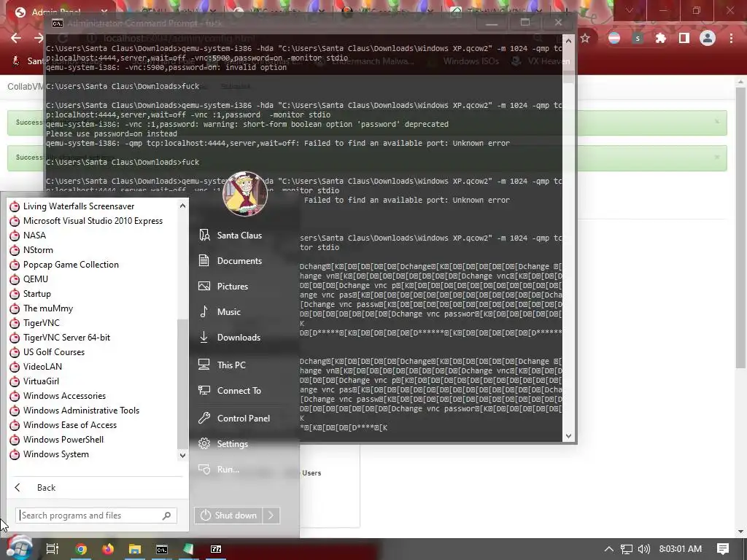Screen dimensions: 747x560
Task: Open Firefox from the taskbar
Action: coord(108,549)
